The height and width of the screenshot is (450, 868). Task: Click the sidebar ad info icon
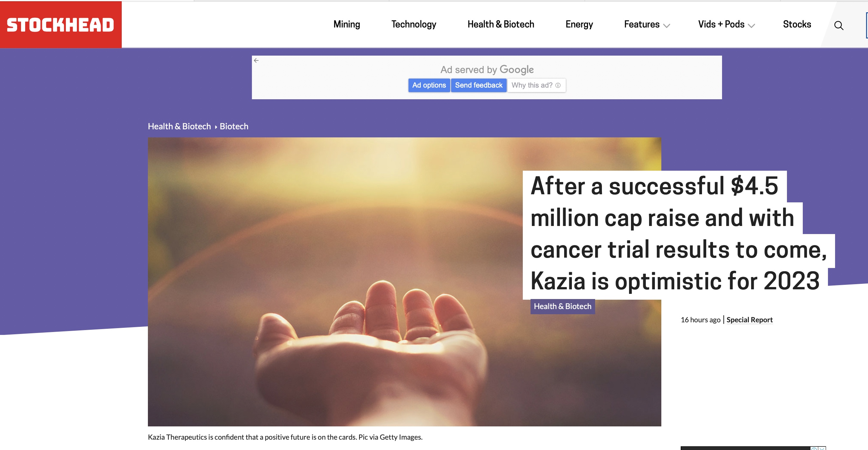[x=814, y=448]
